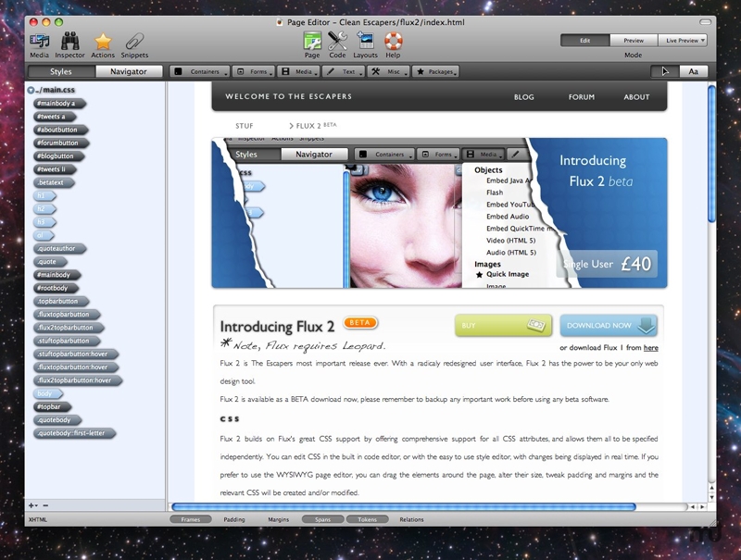Click the Flux 2 beta banner image
Image resolution: width=741 pixels, height=560 pixels.
point(439,213)
